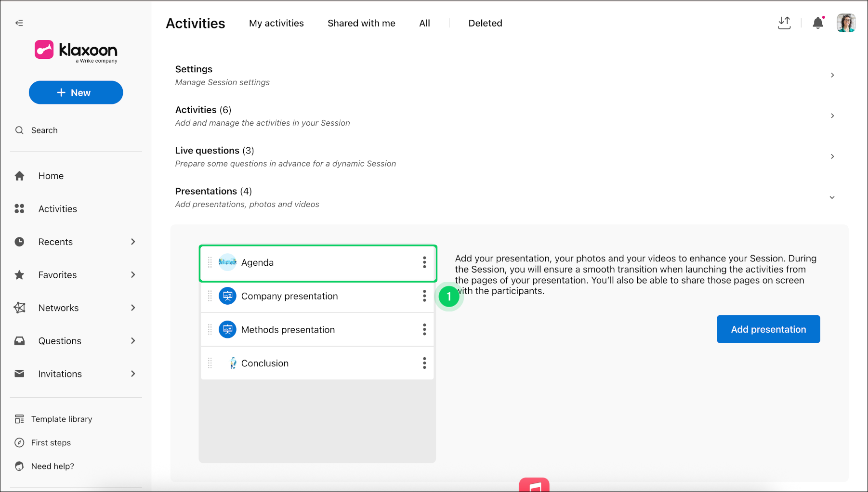Switch to the My activities tab

coord(276,23)
